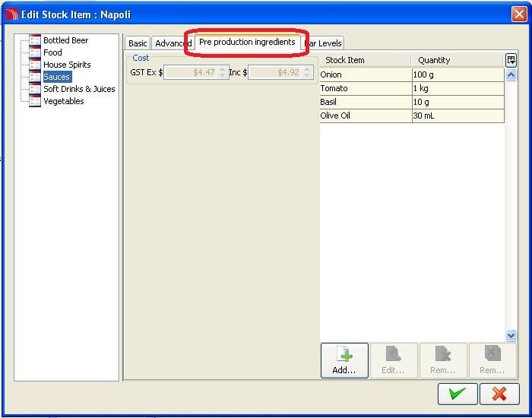Select the Tomato ingredient row
Image resolution: width=532 pixels, height=418 pixels.
click(365, 88)
